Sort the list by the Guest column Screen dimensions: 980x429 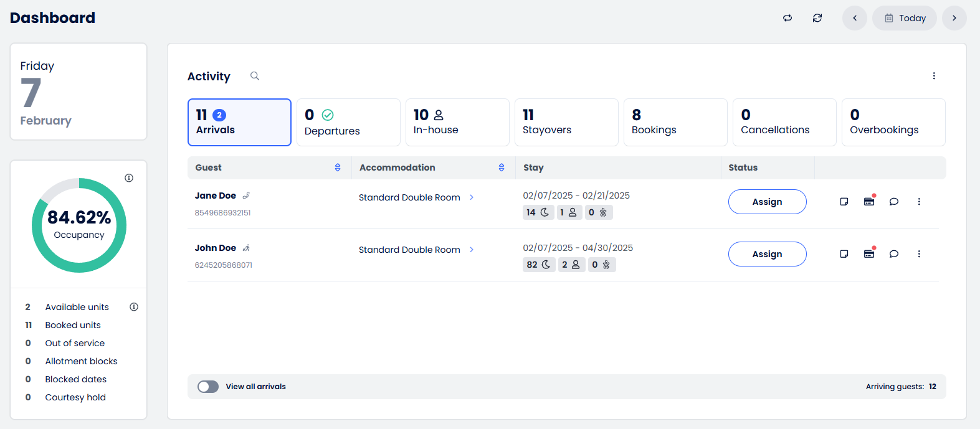(338, 167)
